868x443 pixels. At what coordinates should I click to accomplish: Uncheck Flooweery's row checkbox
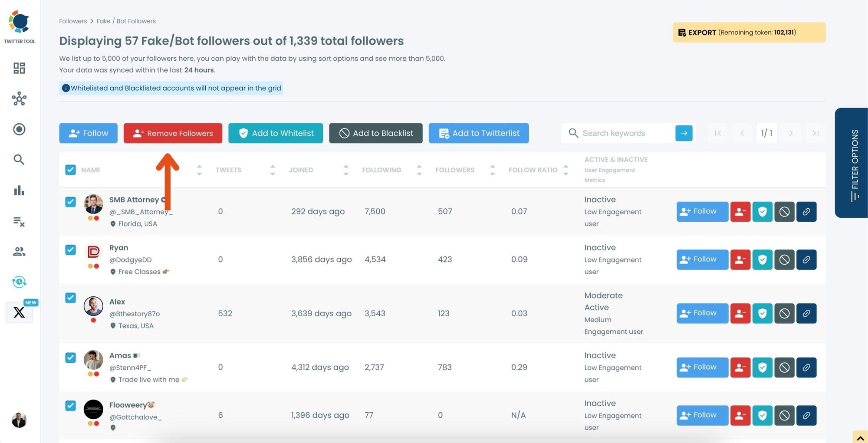click(70, 406)
